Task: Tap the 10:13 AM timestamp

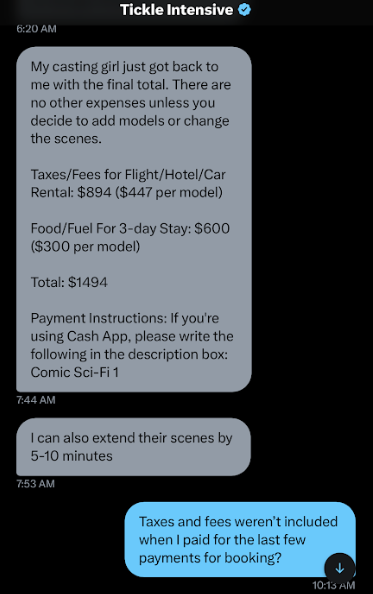Action: 334,585
